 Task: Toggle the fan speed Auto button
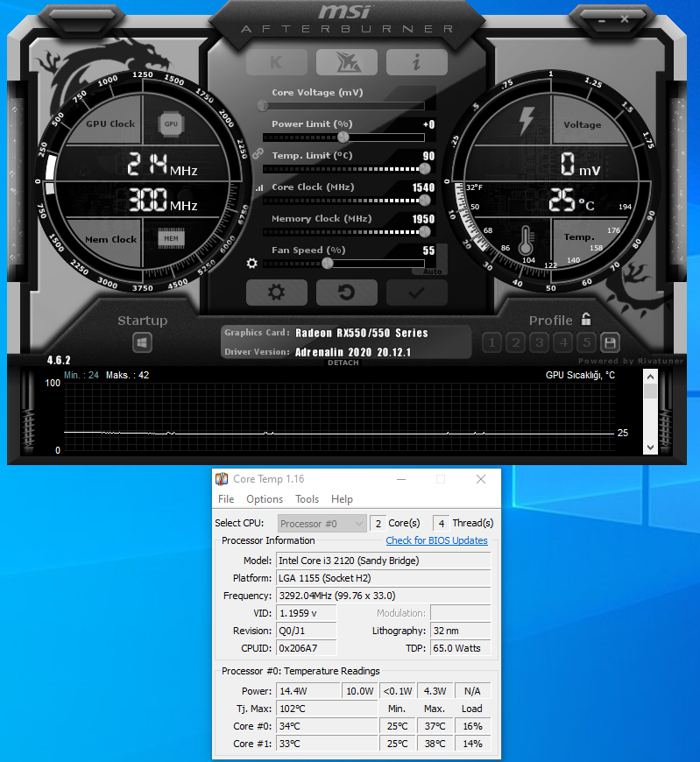pos(432,272)
